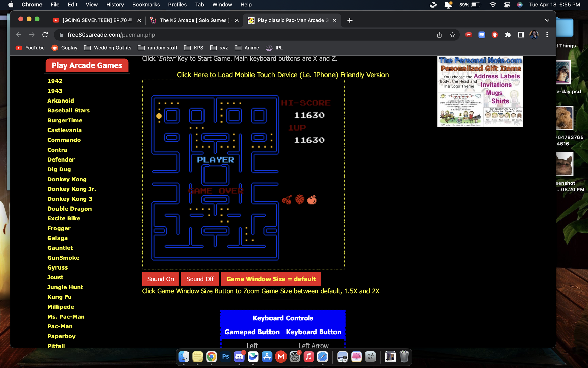The image size is (588, 368).
Task: Click the red fast-forward extension icon
Action: 469,35
